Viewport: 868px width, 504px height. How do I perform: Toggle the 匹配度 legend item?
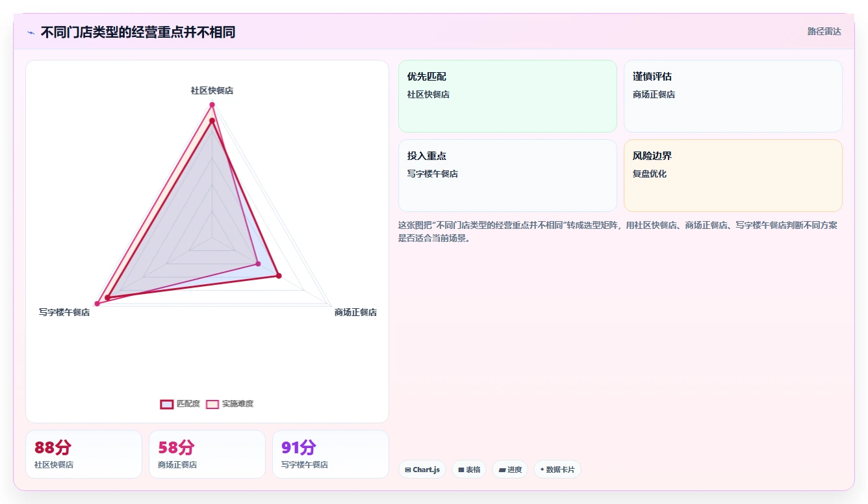180,404
